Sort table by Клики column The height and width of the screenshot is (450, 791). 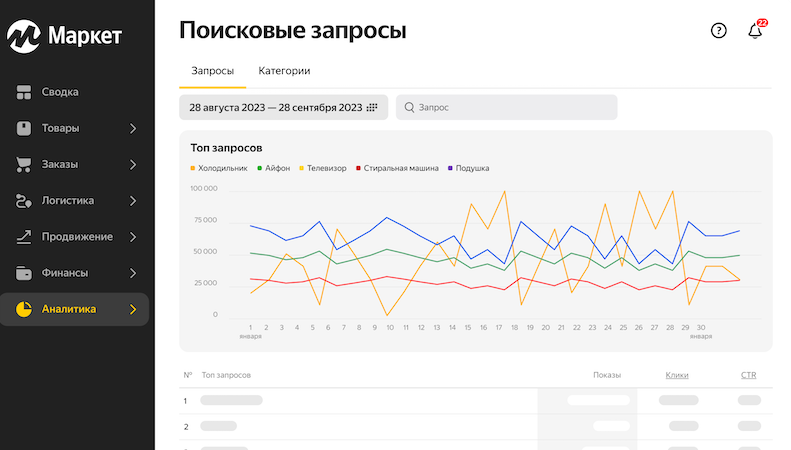point(677,375)
